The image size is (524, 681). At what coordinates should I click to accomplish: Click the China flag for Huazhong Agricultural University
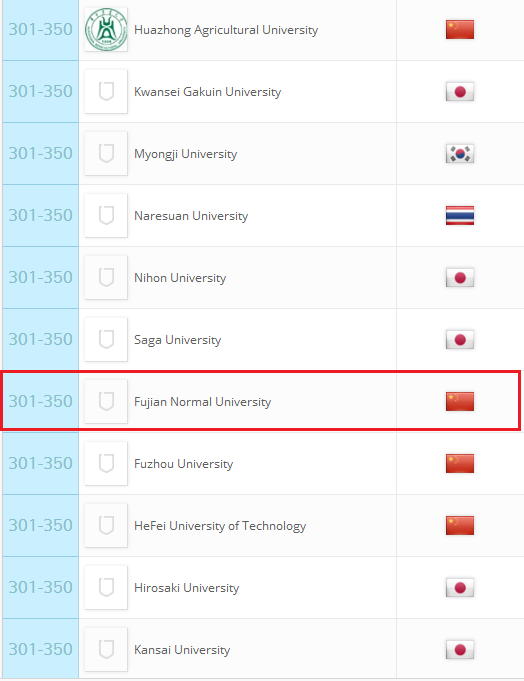tap(460, 30)
